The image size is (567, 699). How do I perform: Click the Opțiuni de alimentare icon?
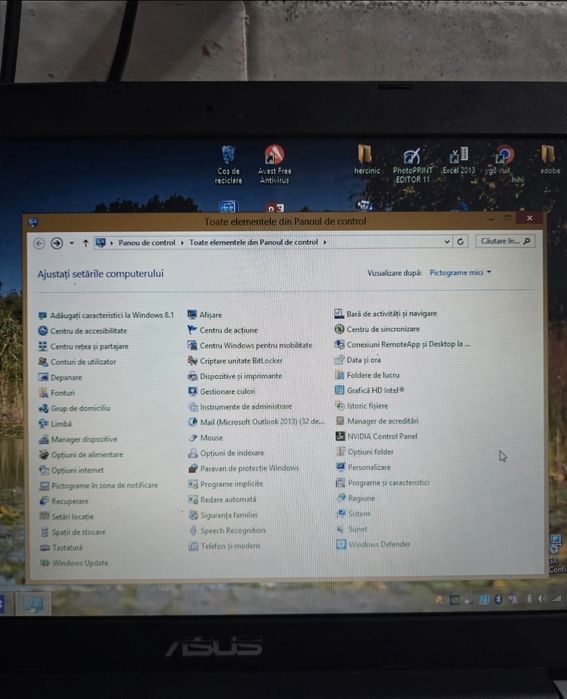click(44, 455)
